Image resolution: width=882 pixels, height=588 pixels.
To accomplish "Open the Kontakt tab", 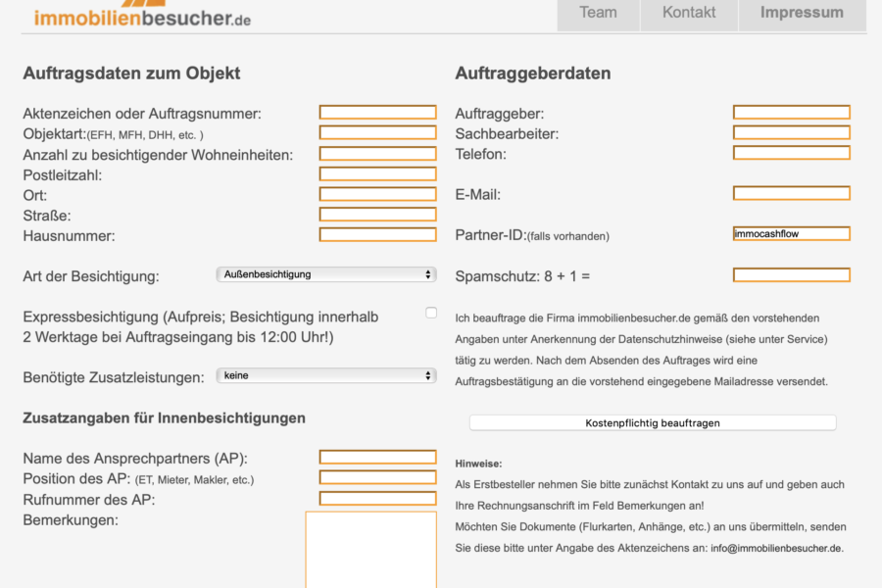I will (689, 14).
